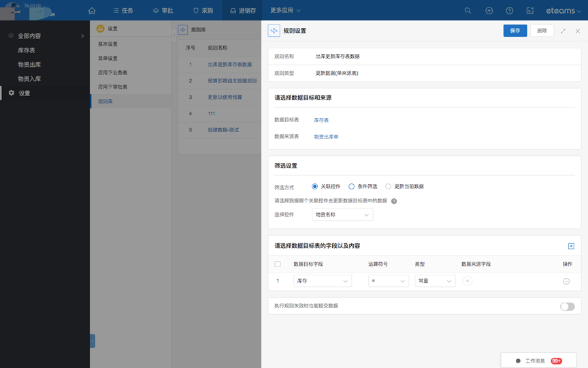Click the home icon in top navigation
Screen dimensions: 588x368
click(92, 11)
